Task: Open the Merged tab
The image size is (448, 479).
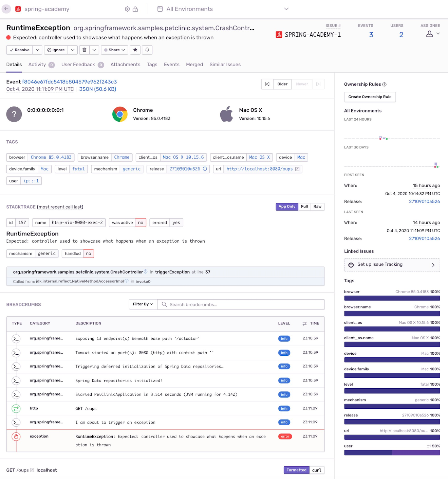Action: point(194,65)
